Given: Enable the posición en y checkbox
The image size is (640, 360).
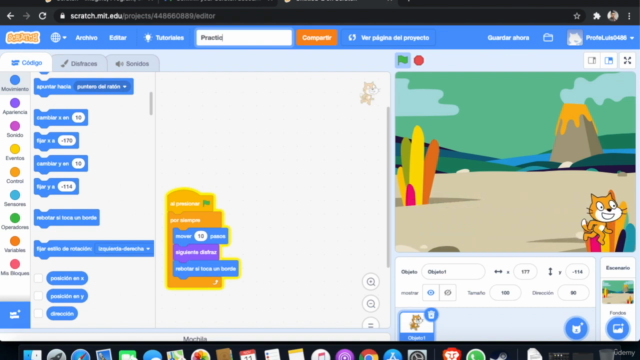Looking at the screenshot, I should tap(38, 296).
